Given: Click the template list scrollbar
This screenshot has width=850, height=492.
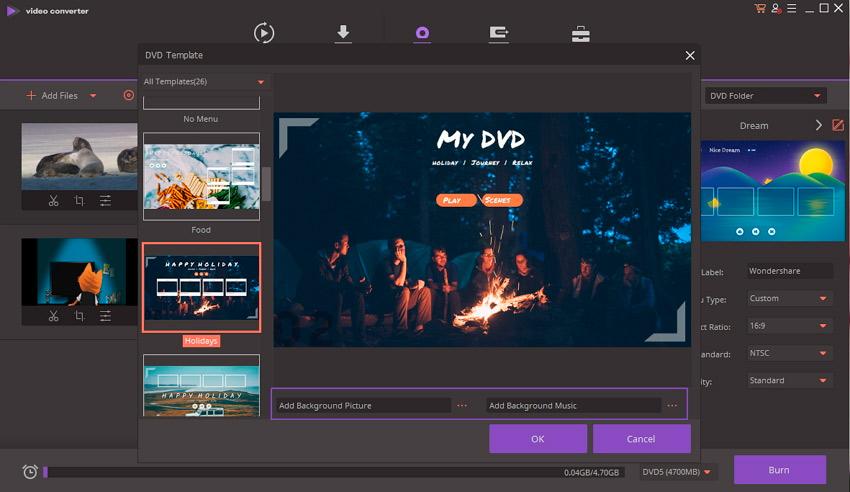Looking at the screenshot, I should tap(266, 185).
